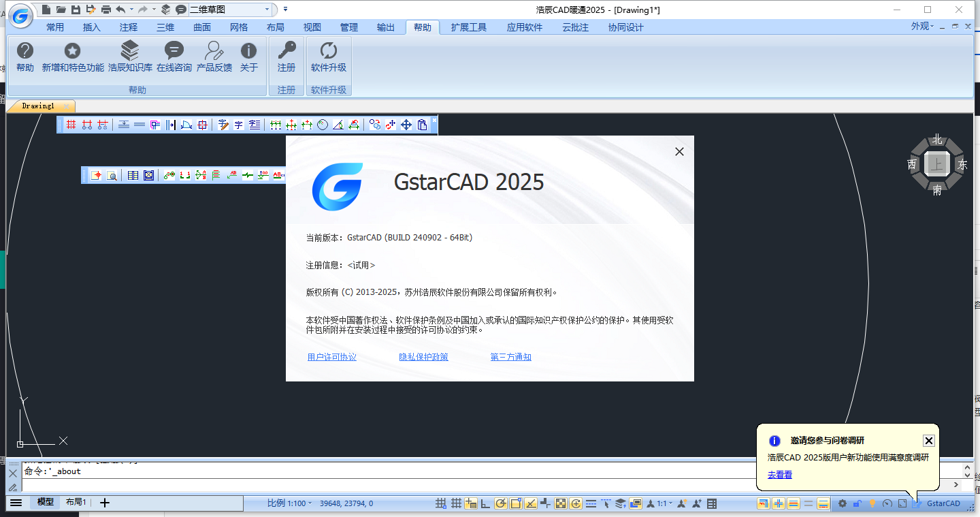The width and height of the screenshot is (980, 517).
Task: Open 产品反馈 product feedback
Action: tap(214, 57)
